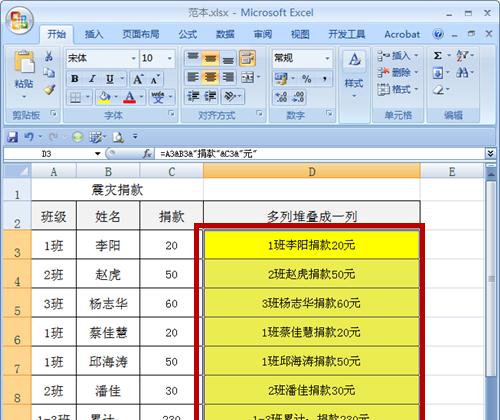
Task: Toggle Italic formatting
Action: point(92,79)
